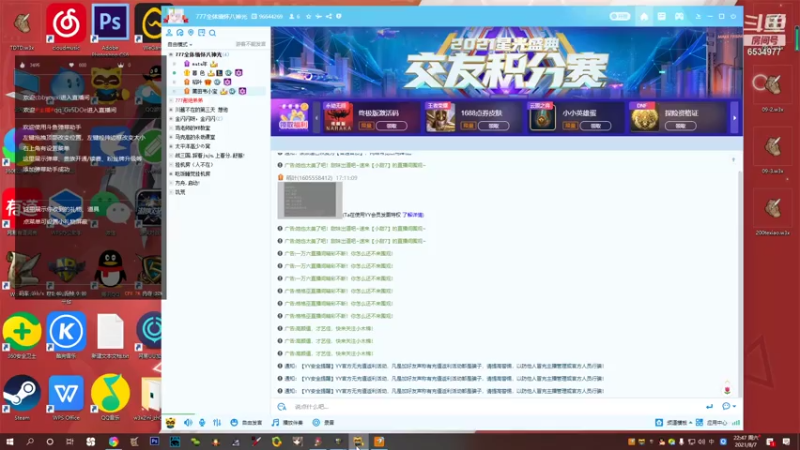Open the WPS Office desktop shortcut

(x=66, y=397)
